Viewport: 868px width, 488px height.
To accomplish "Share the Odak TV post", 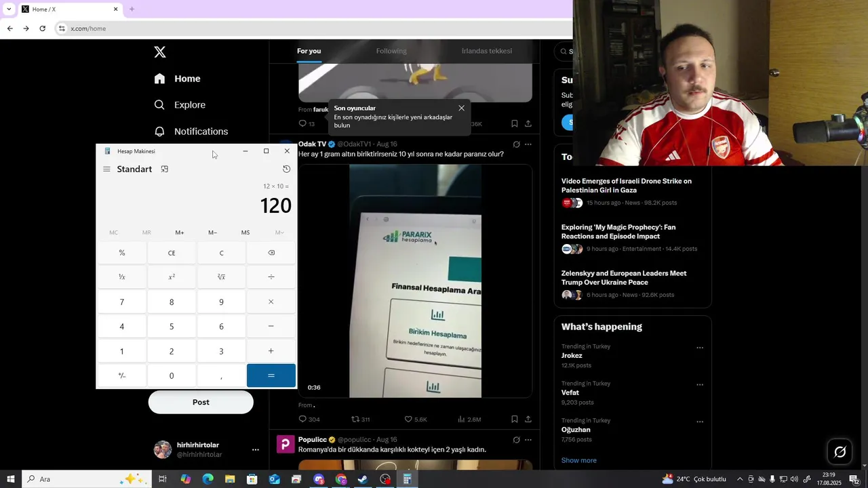I will click(x=528, y=420).
